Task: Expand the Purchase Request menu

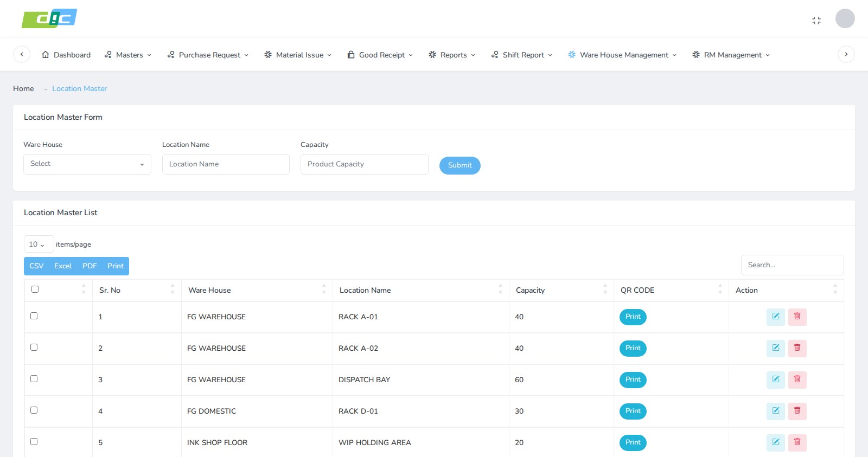Action: [208, 55]
